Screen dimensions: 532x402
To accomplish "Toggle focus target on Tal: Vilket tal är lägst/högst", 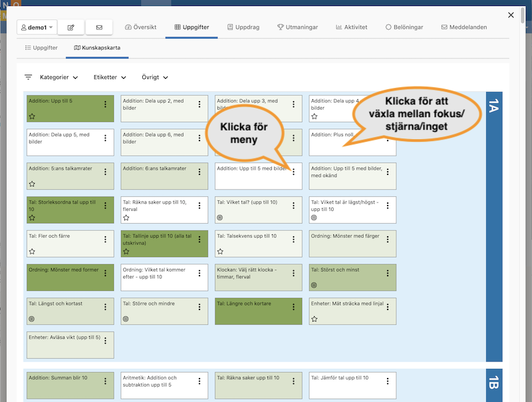I will pyautogui.click(x=314, y=218).
